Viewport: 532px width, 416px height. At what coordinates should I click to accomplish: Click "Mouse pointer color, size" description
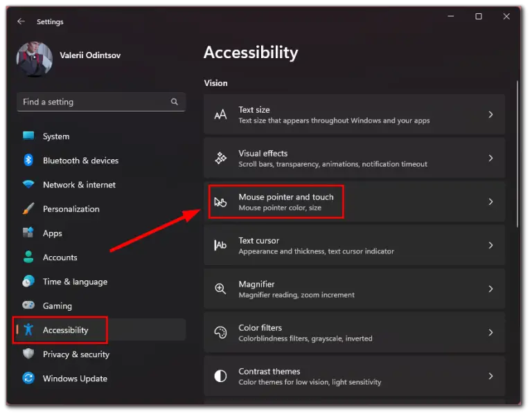(x=280, y=208)
